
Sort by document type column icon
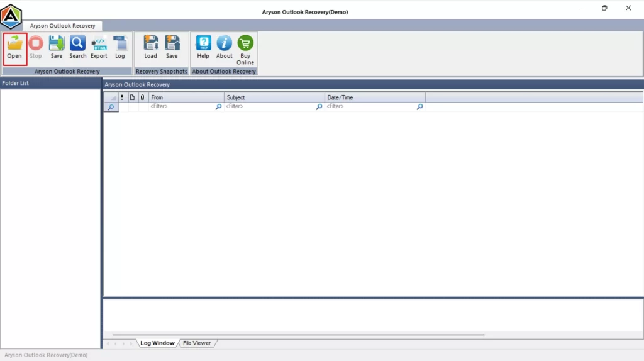coord(132,97)
